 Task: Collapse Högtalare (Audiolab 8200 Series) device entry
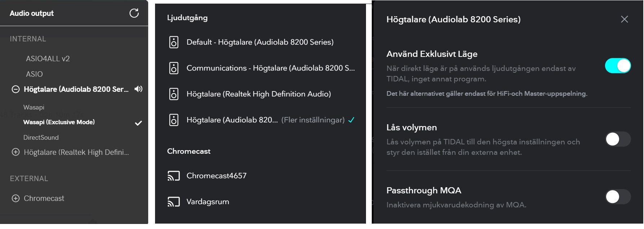[15, 89]
